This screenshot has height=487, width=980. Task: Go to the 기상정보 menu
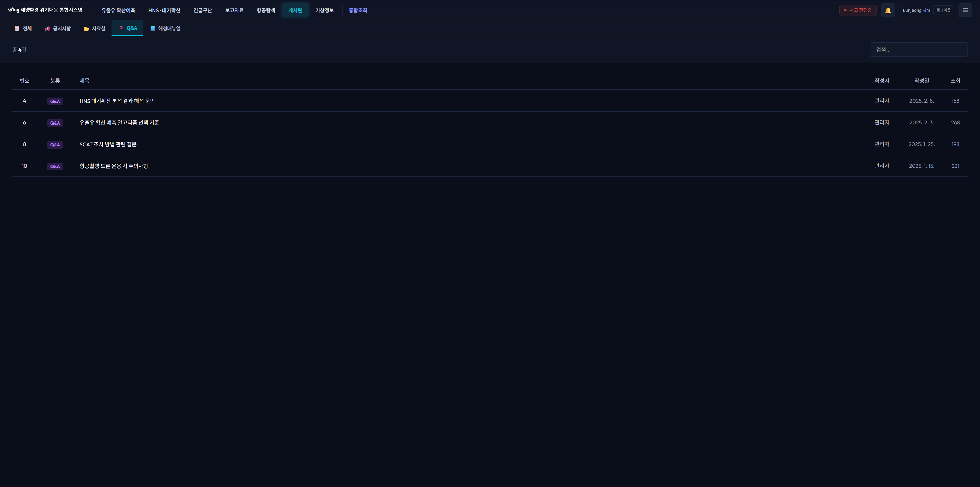coord(324,10)
